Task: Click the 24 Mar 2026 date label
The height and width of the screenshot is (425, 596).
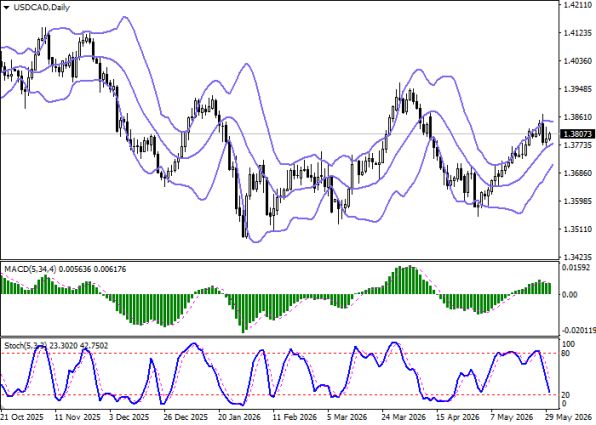Action: [x=404, y=417]
